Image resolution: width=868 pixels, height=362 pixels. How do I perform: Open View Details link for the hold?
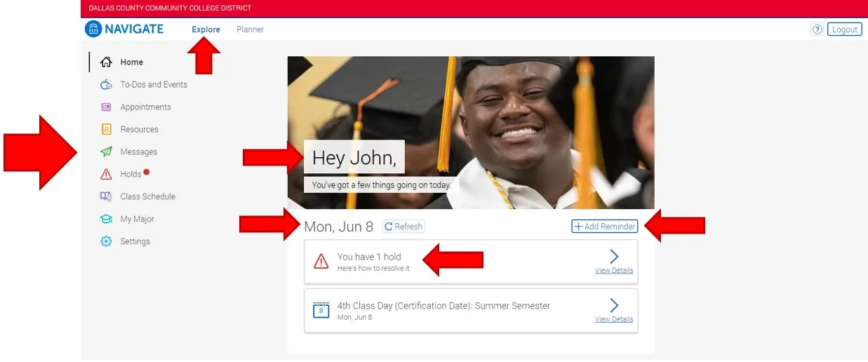pos(614,271)
